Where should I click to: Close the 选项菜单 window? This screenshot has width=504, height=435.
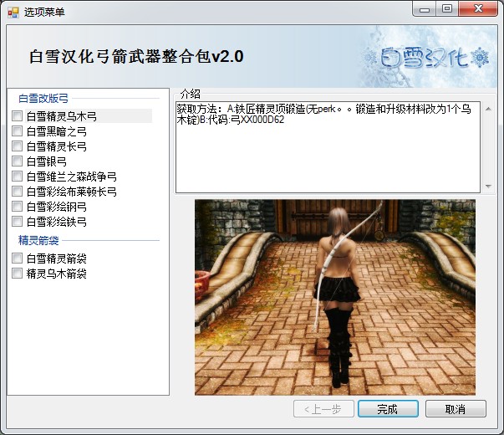478,9
